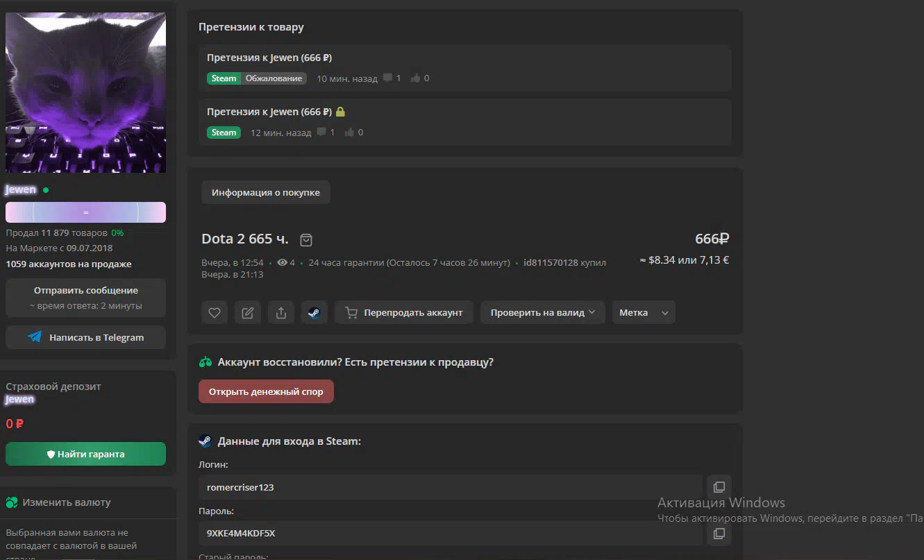Image resolution: width=924 pixels, height=560 pixels.
Task: Click Написать в Telegram button
Action: pos(86,337)
